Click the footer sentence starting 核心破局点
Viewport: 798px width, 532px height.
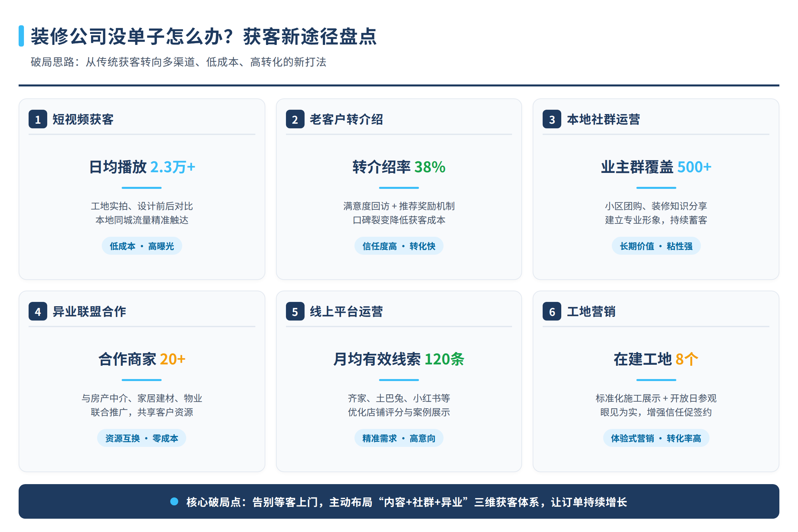coord(406,502)
